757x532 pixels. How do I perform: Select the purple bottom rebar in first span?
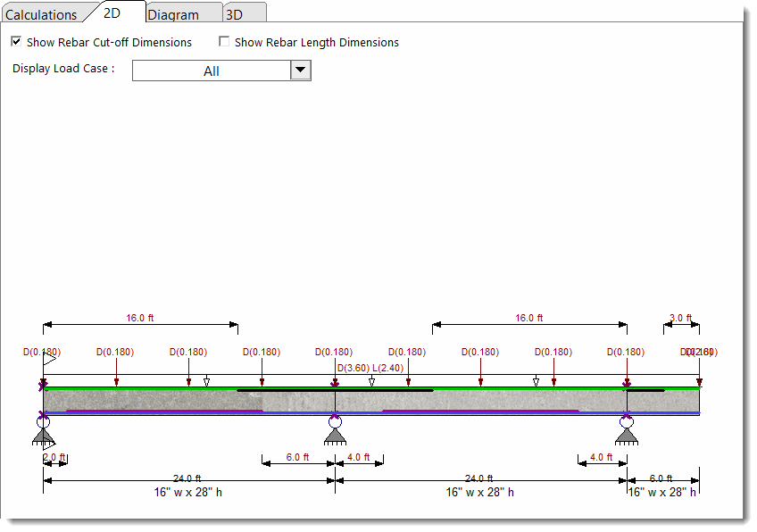click(161, 411)
